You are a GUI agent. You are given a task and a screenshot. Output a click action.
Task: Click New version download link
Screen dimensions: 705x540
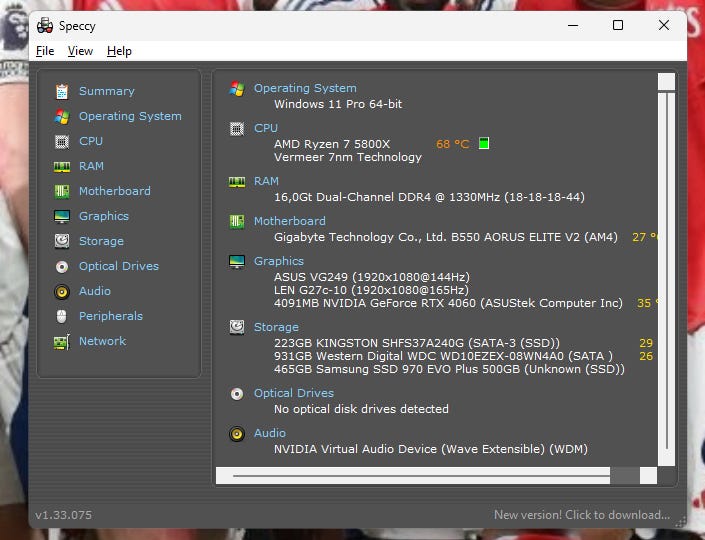pyautogui.click(x=582, y=515)
